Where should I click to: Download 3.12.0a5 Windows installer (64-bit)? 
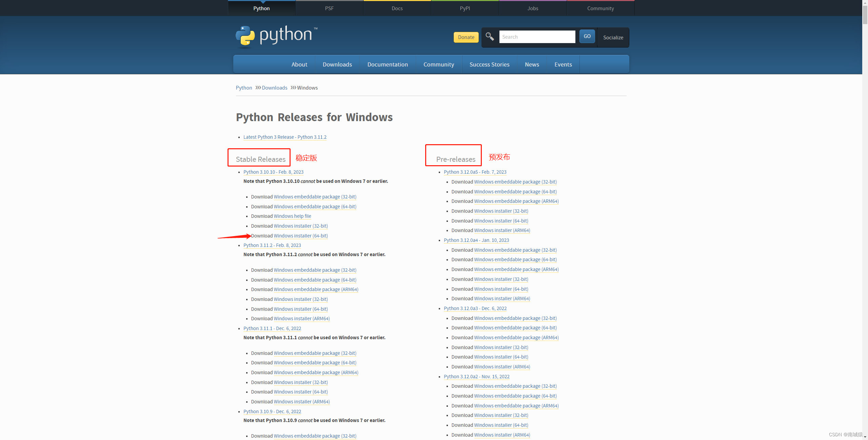[501, 221]
